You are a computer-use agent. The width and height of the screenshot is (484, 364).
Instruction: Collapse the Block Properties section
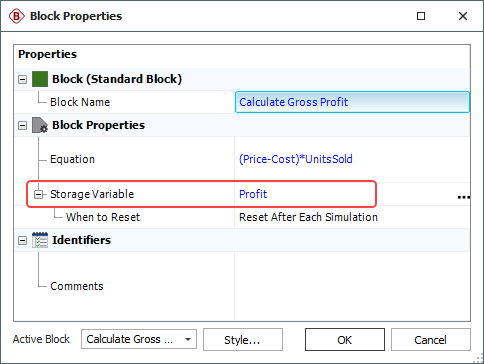coord(22,125)
